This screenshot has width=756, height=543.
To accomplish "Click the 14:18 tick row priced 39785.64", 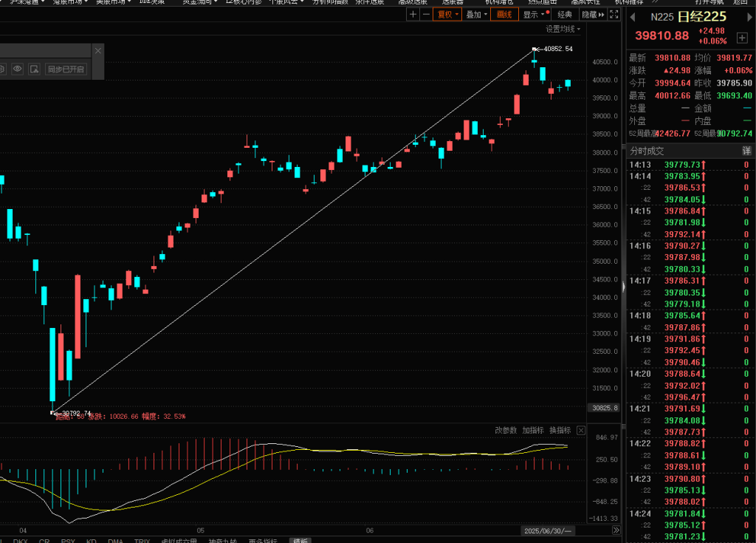I will click(x=690, y=315).
